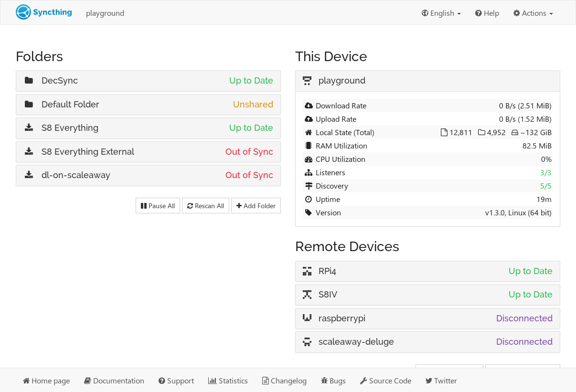The image size is (576, 392).
Task: Click the DecSync folder icon
Action: click(x=29, y=81)
